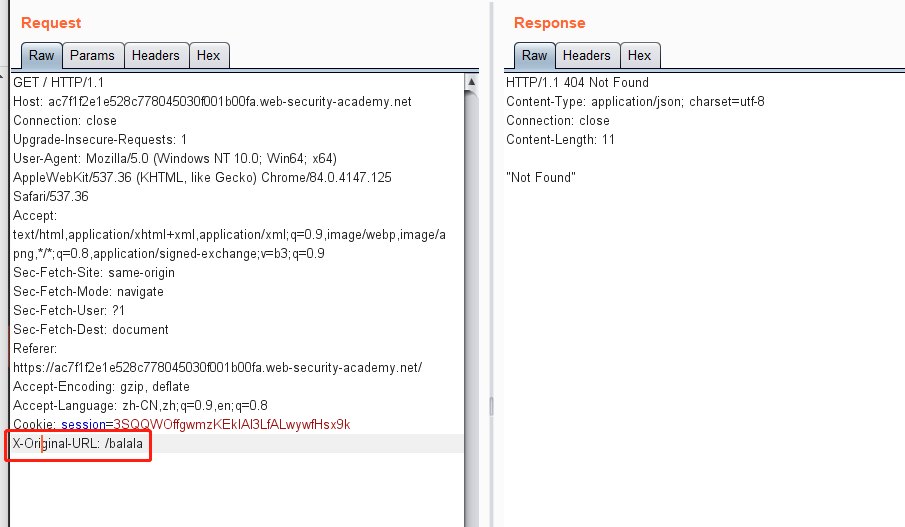Click the Sec-Fetch-Dest: document line
Screen dimensions: 905x527
(91, 330)
